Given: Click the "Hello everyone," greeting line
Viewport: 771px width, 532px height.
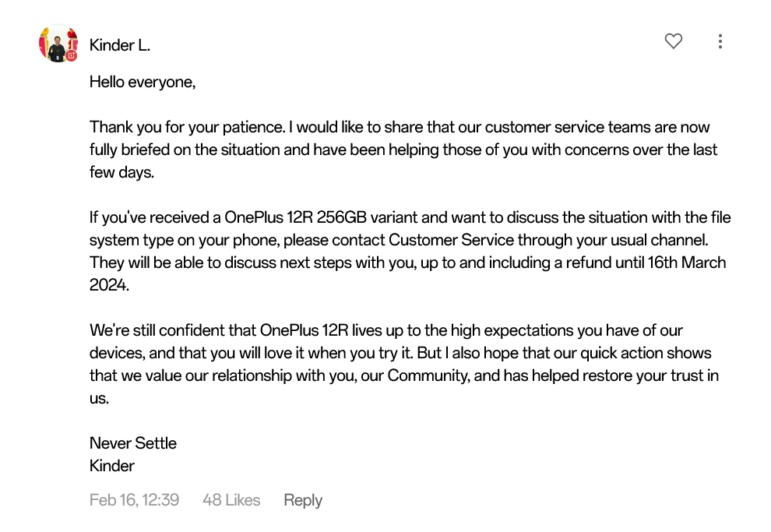Looking at the screenshot, I should coord(143,82).
